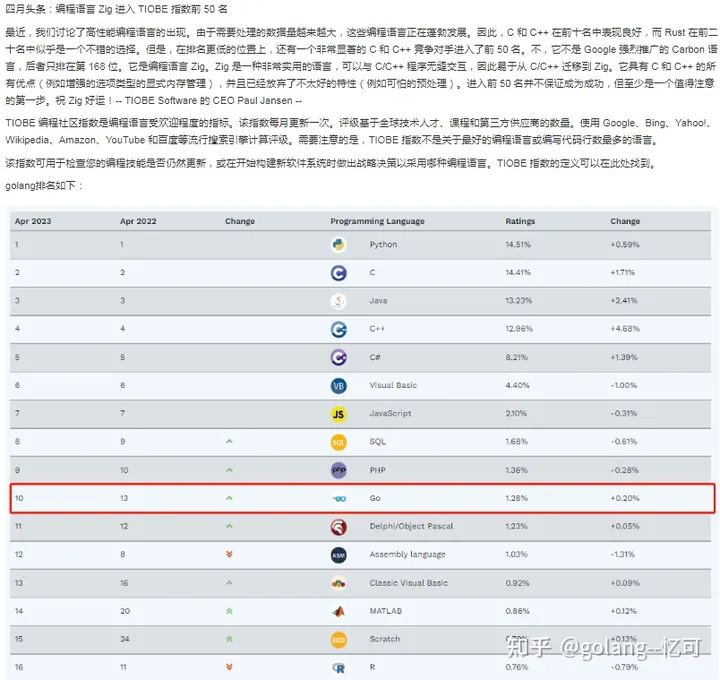Image resolution: width=720 pixels, height=680 pixels.
Task: Click the Java logo icon
Action: [x=338, y=301]
